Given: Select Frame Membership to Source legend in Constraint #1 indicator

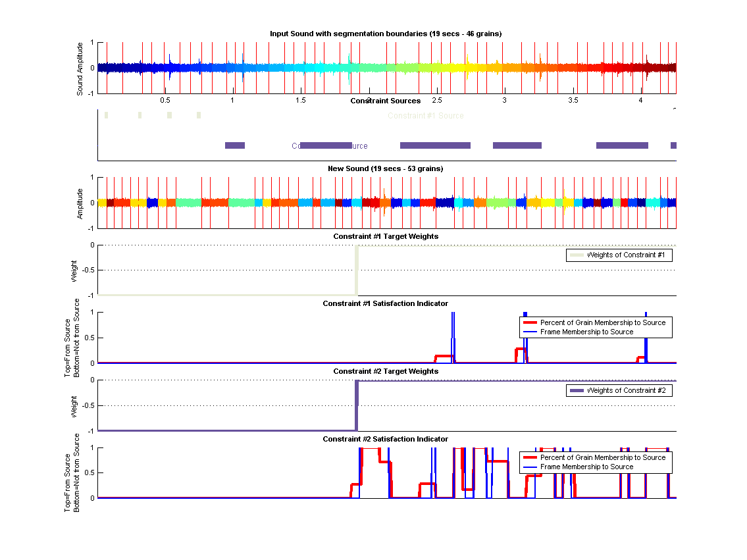Looking at the screenshot, I should tap(586, 332).
